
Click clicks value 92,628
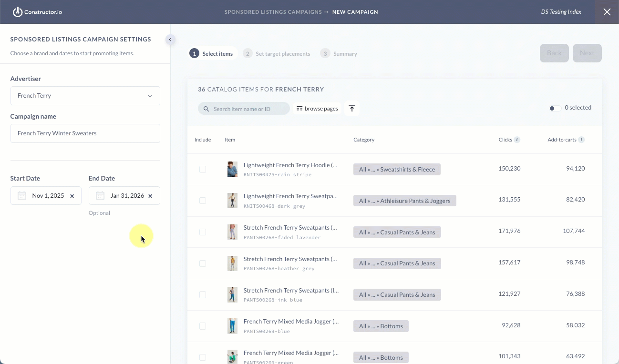(511, 325)
